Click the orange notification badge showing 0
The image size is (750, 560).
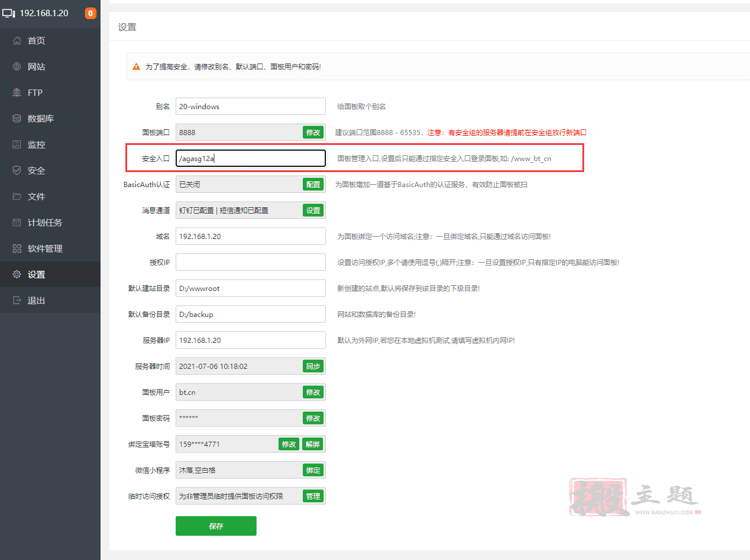tap(91, 13)
